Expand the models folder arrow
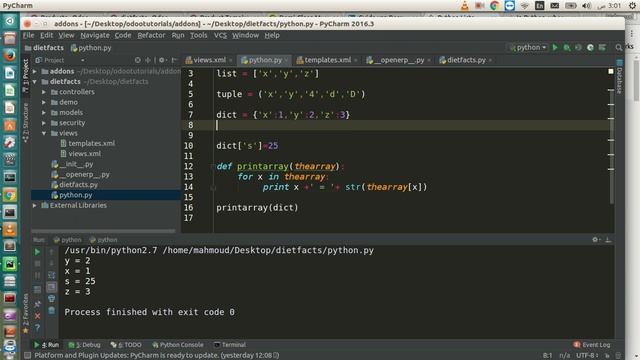640x360 pixels. click(x=44, y=112)
